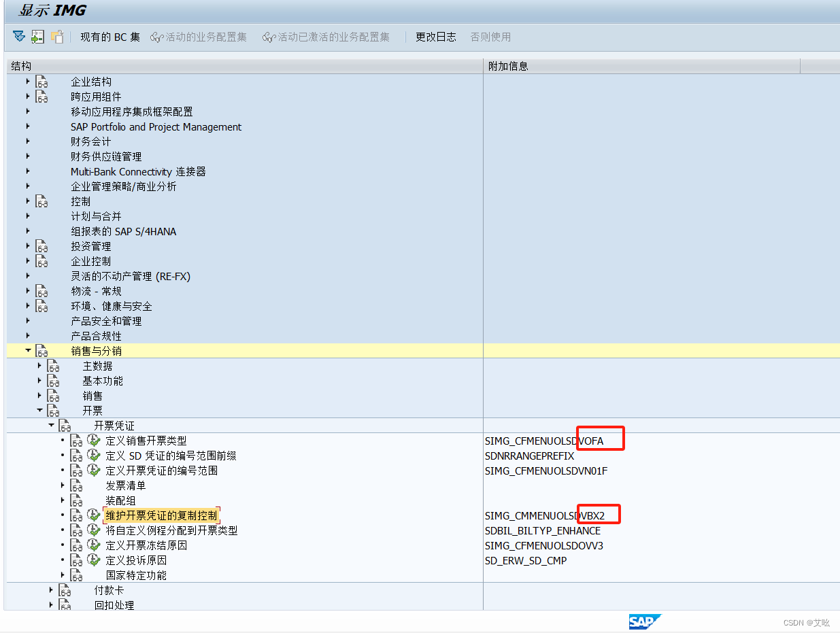
Task: Open documentation icon for 主数据
Action: pyautogui.click(x=54, y=366)
